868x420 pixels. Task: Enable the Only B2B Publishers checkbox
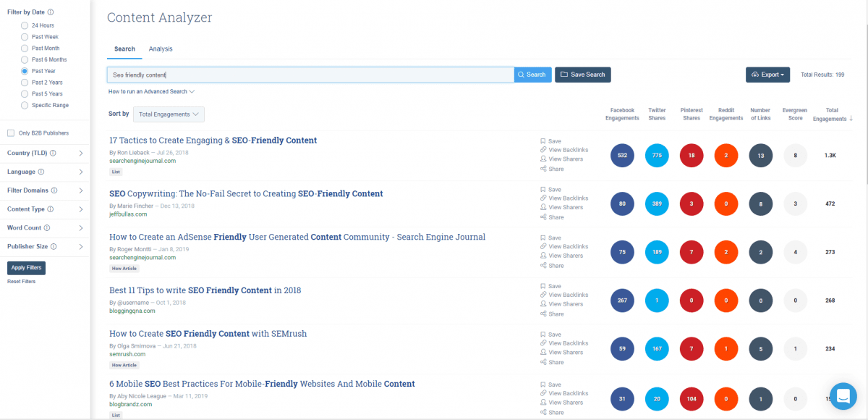coord(10,134)
